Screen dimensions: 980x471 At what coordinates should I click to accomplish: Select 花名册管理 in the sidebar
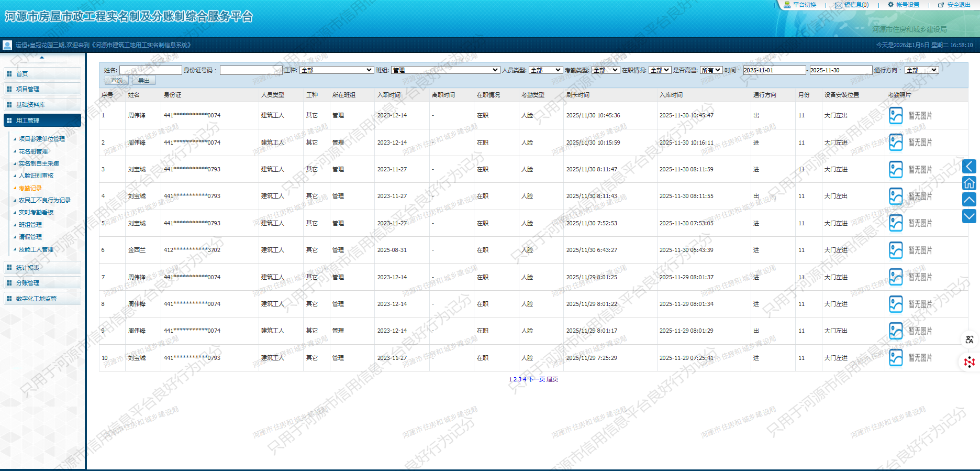click(33, 151)
